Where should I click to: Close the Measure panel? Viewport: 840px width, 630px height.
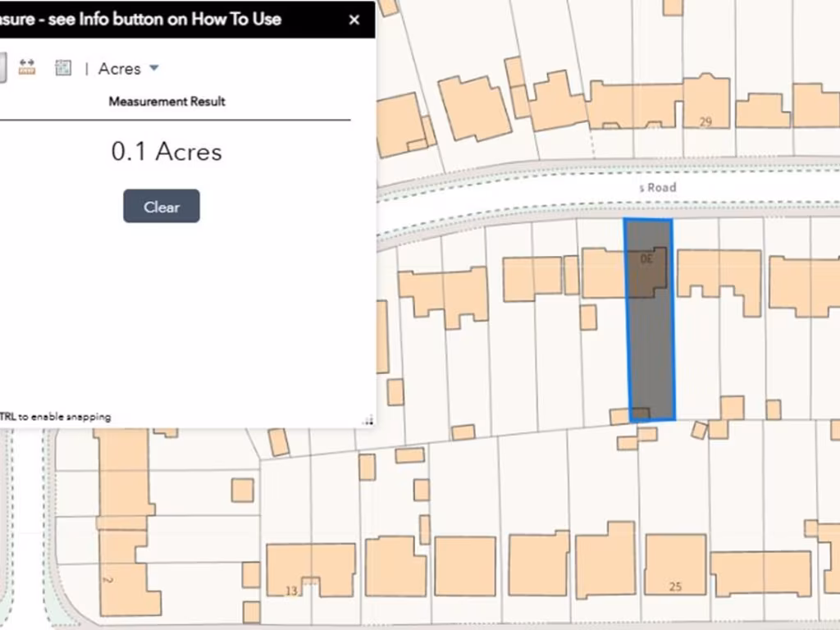[354, 20]
